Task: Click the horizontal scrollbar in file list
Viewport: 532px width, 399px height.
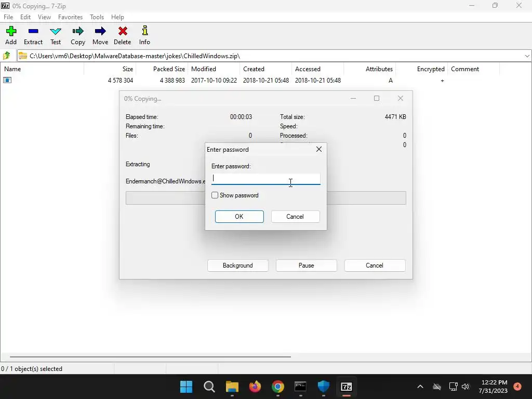Action: pos(150,356)
